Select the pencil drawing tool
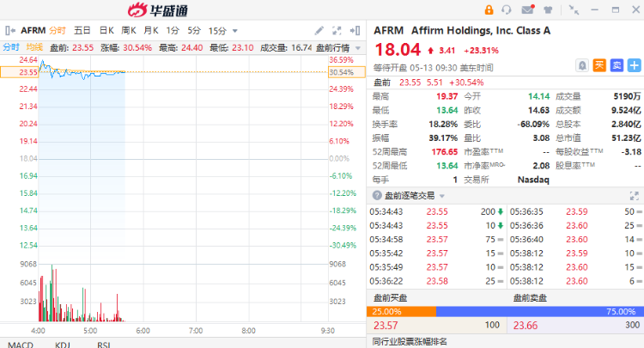The height and width of the screenshot is (348, 644). (319, 29)
